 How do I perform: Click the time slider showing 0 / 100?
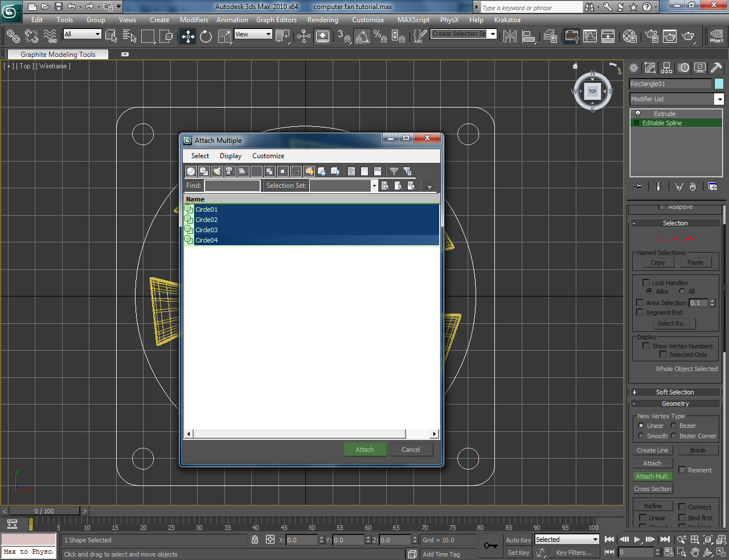(44, 511)
